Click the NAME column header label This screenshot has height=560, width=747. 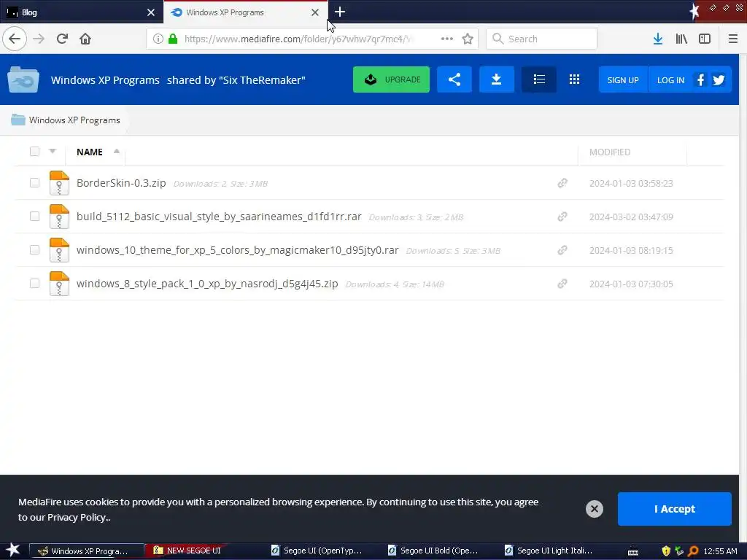coord(90,152)
